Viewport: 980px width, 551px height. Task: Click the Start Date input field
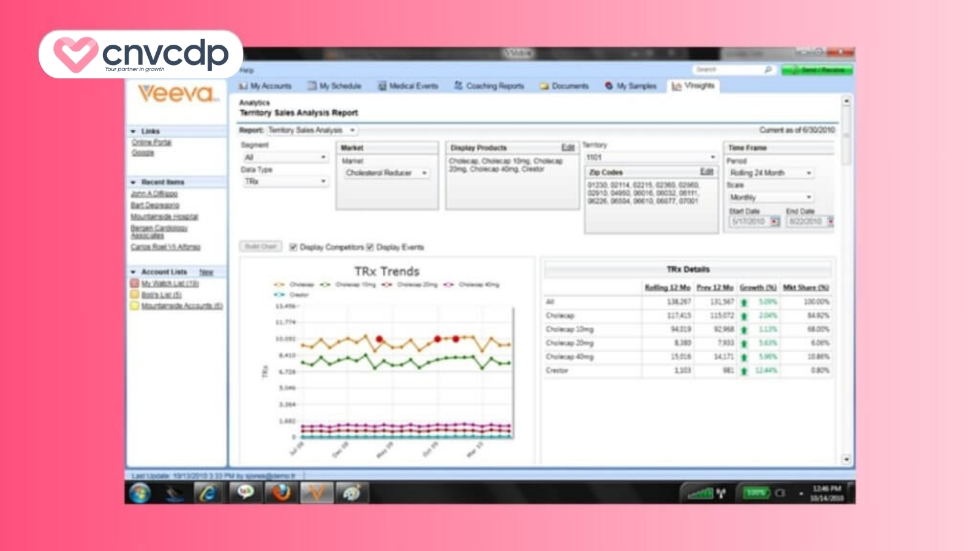(x=750, y=222)
